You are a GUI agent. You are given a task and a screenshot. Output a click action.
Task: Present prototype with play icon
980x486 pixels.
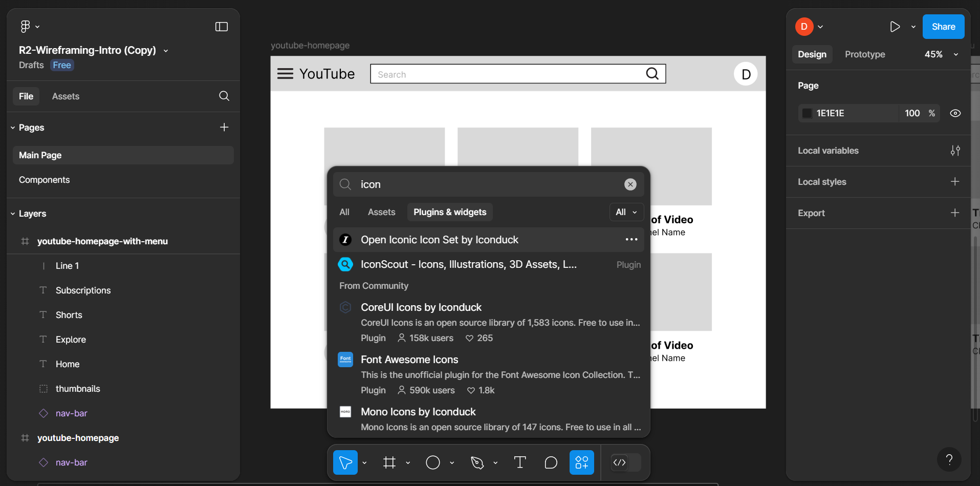(895, 27)
